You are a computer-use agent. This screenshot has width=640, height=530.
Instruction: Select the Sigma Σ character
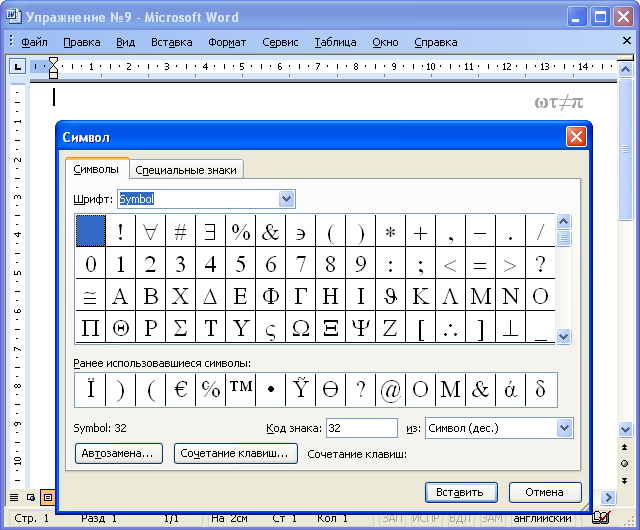click(x=180, y=327)
